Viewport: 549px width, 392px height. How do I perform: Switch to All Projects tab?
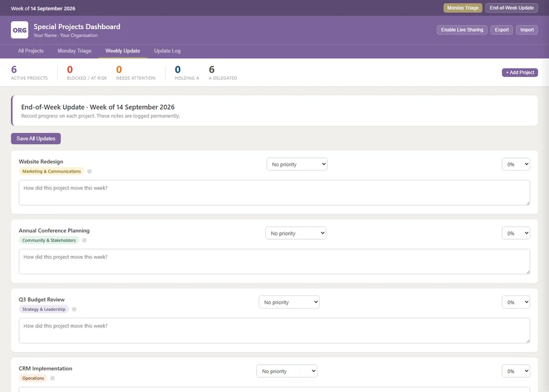point(31,51)
